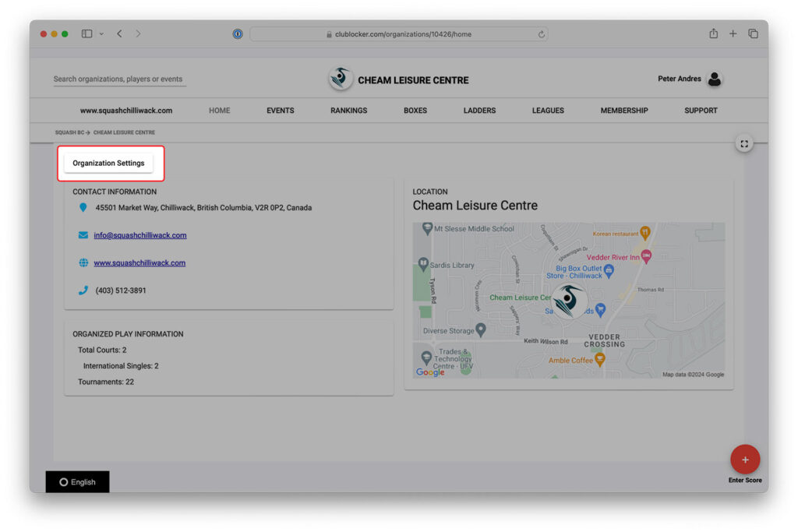This screenshot has width=798, height=532.
Task: Click the phone number (403) 512-3891
Action: pos(121,291)
